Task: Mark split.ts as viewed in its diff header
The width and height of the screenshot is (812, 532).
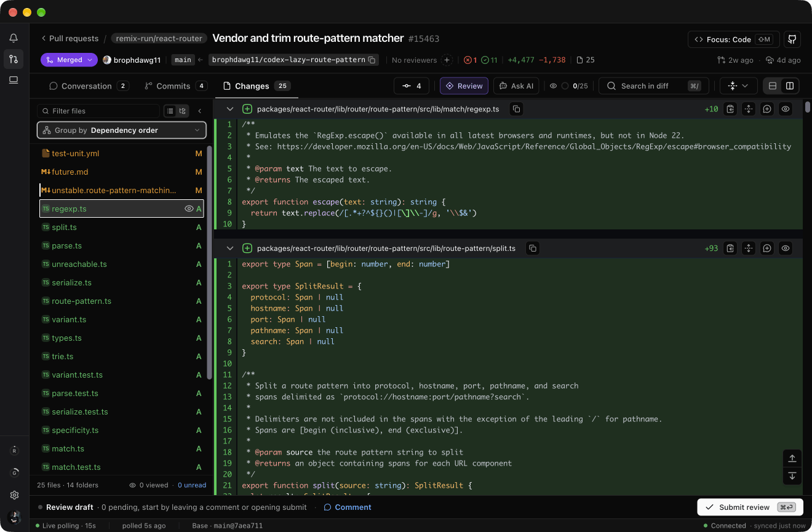Action: 786,248
